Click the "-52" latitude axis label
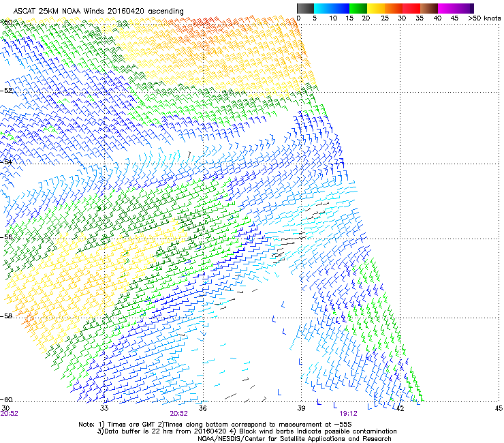The height and width of the screenshot is (443, 504). (x=6, y=91)
